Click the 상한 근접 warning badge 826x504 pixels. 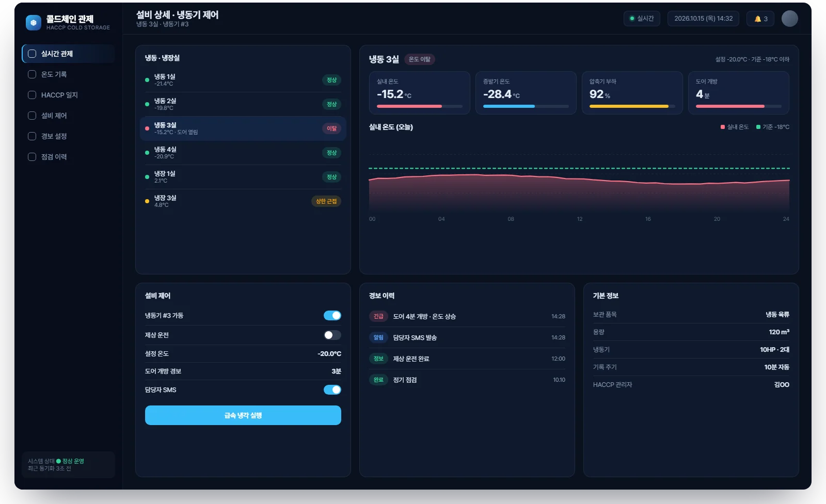pyautogui.click(x=326, y=201)
